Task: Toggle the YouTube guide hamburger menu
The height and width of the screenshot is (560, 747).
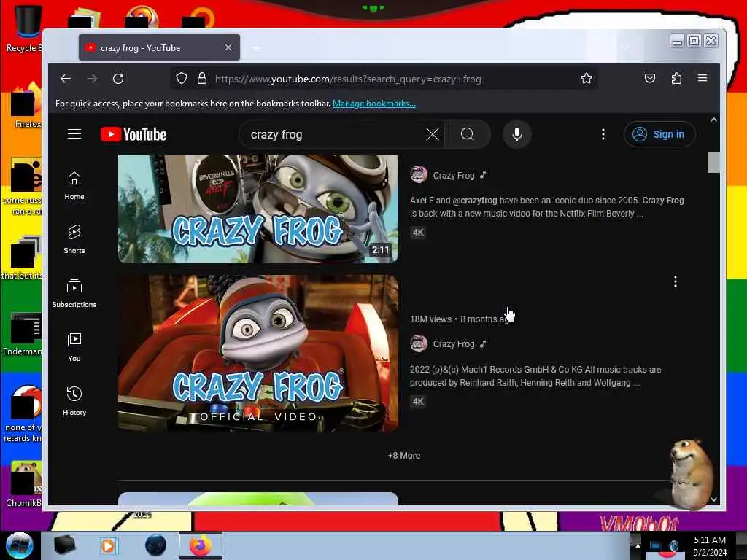Action: tap(74, 134)
